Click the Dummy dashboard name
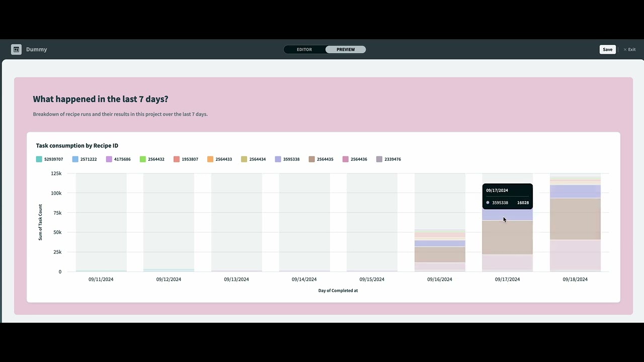The width and height of the screenshot is (644, 362). tap(37, 49)
